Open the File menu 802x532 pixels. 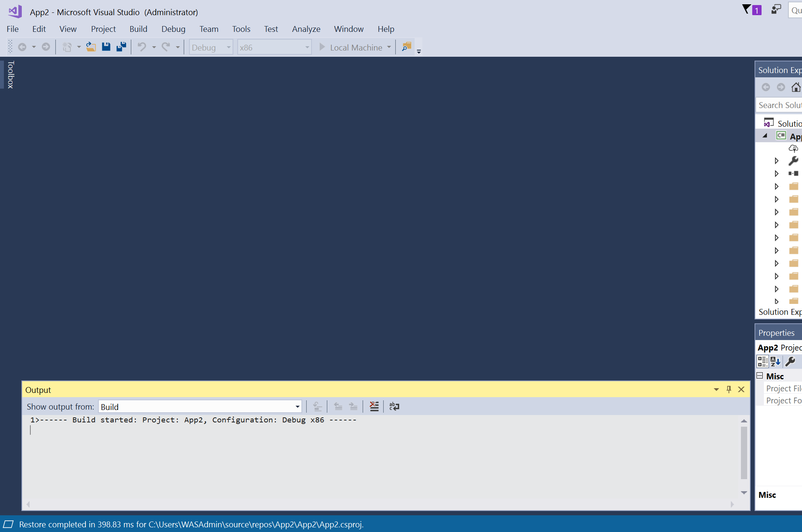click(x=12, y=29)
